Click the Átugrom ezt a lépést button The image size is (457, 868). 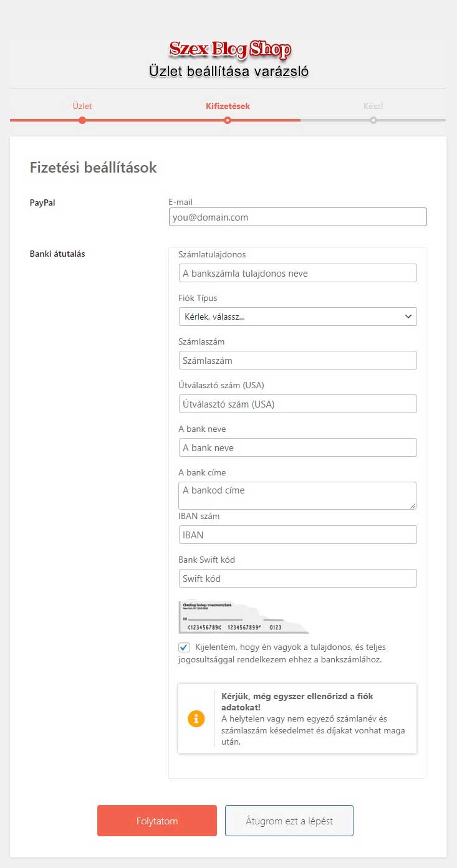(x=289, y=821)
